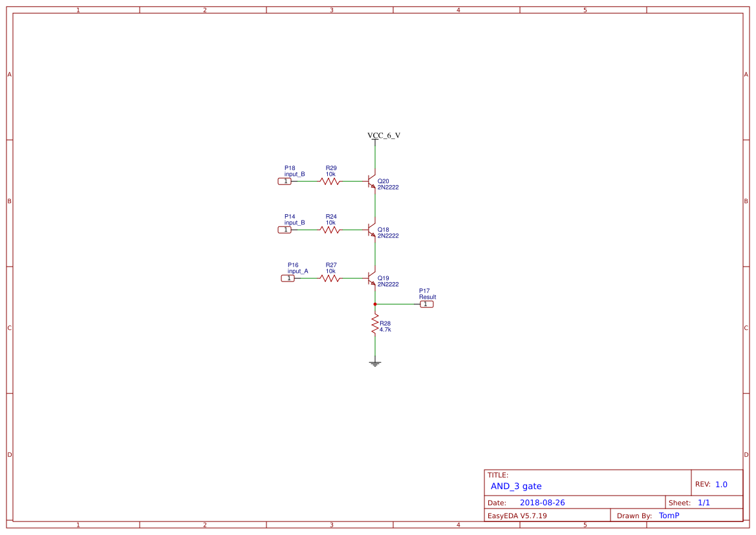This screenshot has width=756, height=535.
Task: Select input_B port pin P14
Action: 285,229
